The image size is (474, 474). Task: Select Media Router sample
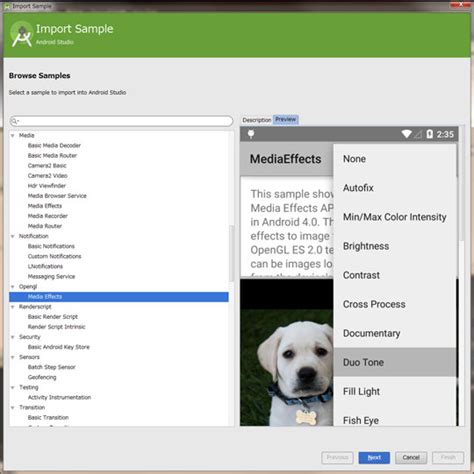pos(45,226)
